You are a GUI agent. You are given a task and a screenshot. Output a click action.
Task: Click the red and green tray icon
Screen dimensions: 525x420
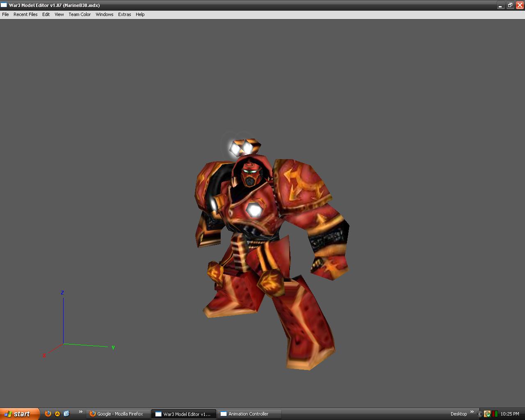[495, 414]
